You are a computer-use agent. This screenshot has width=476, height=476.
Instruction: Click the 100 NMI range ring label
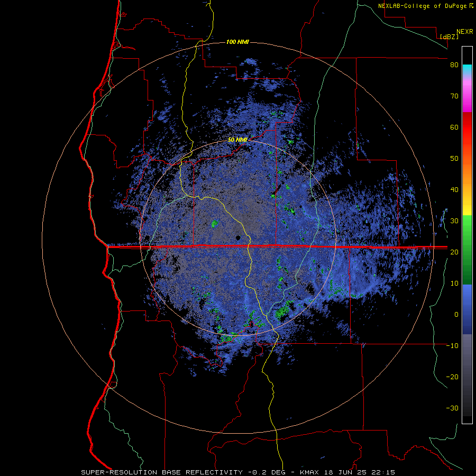click(x=237, y=42)
